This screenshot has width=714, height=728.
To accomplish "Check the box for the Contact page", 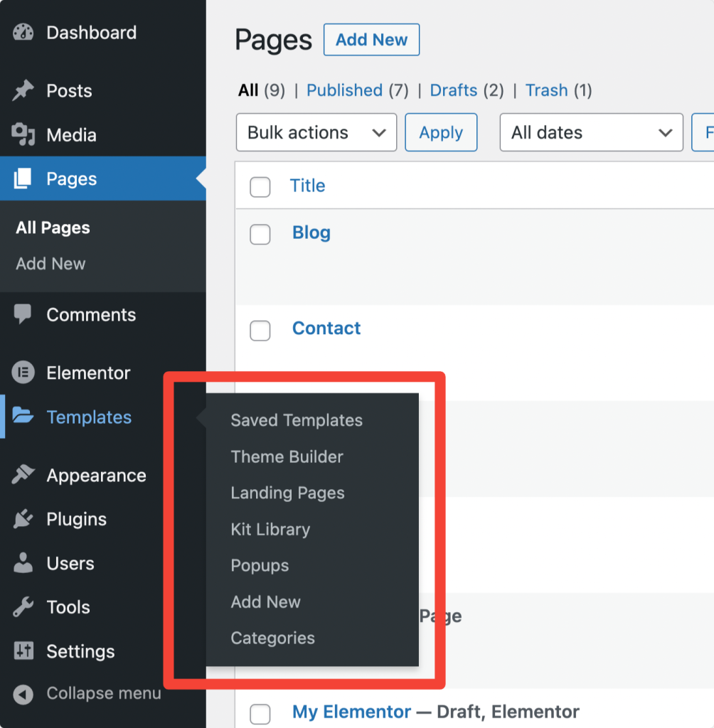I will tap(260, 330).
